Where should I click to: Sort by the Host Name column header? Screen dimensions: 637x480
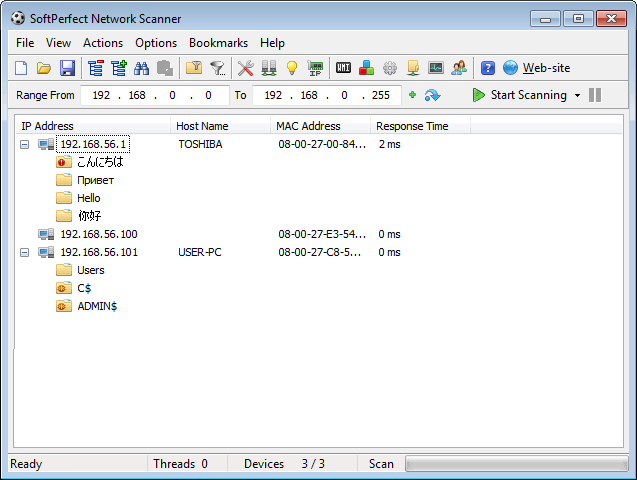point(221,126)
